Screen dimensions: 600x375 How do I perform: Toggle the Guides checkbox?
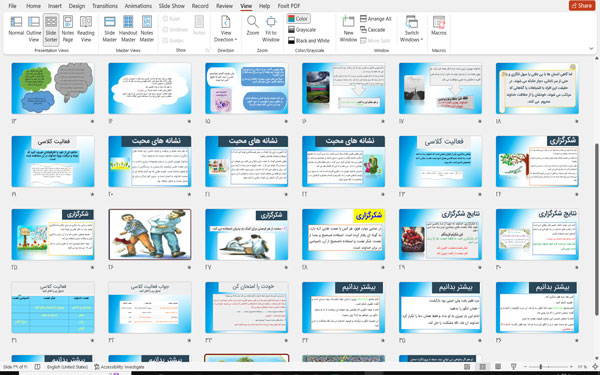click(165, 40)
